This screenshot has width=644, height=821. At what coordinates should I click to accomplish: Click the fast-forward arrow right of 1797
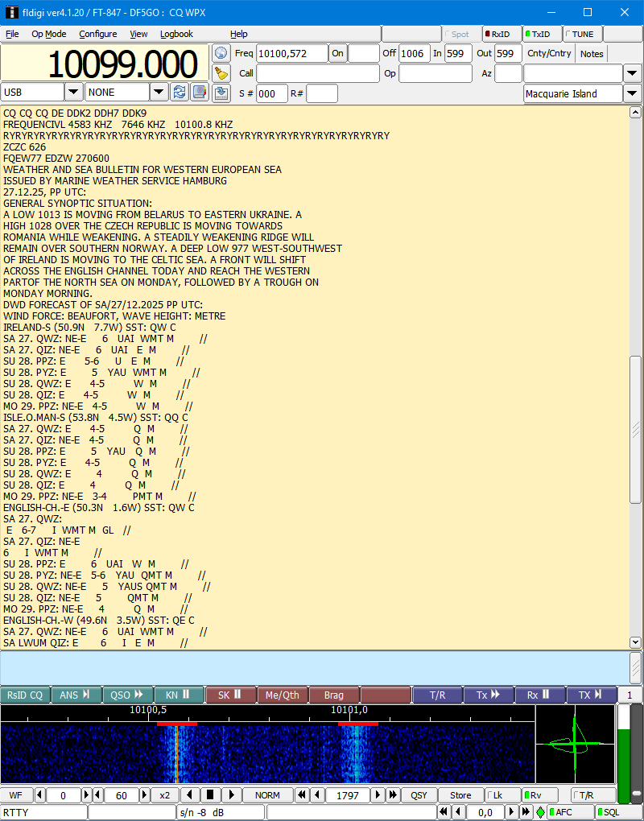(393, 795)
